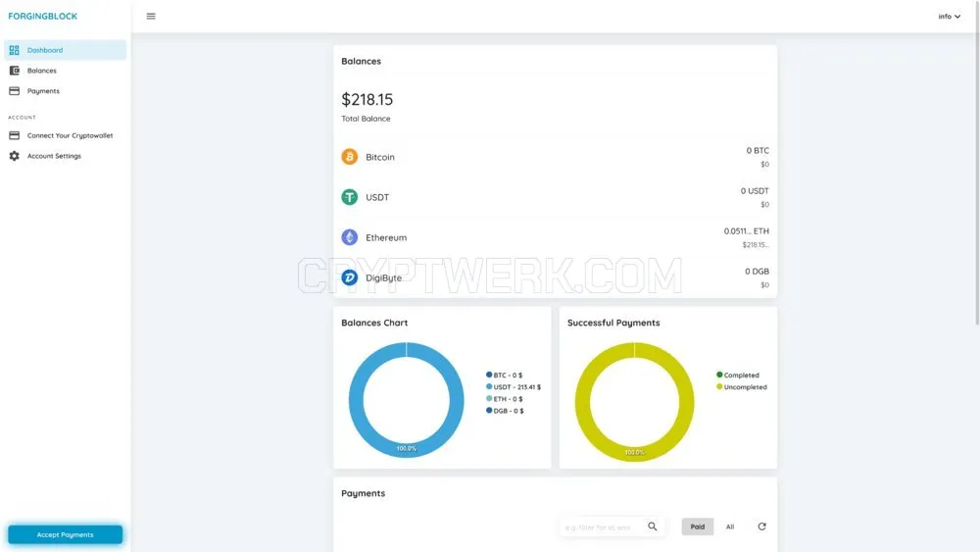Click the Total Balance label

tap(366, 119)
